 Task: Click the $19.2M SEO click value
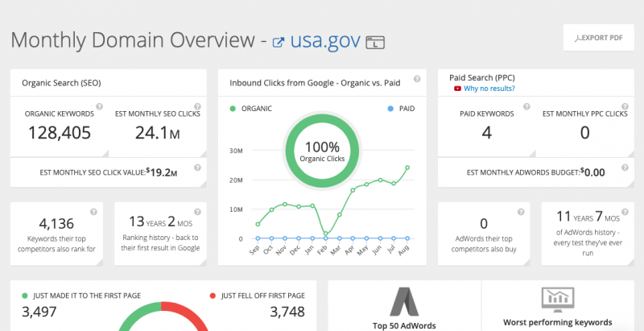(x=162, y=172)
